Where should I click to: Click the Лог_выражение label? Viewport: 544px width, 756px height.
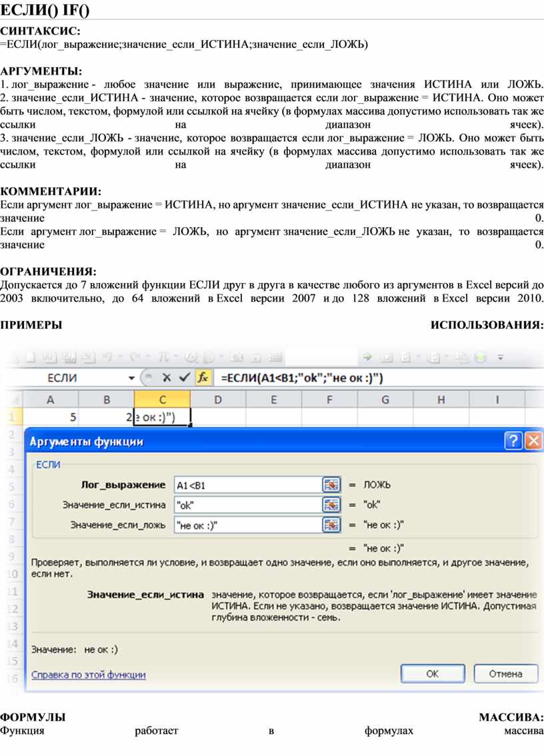tap(123, 485)
